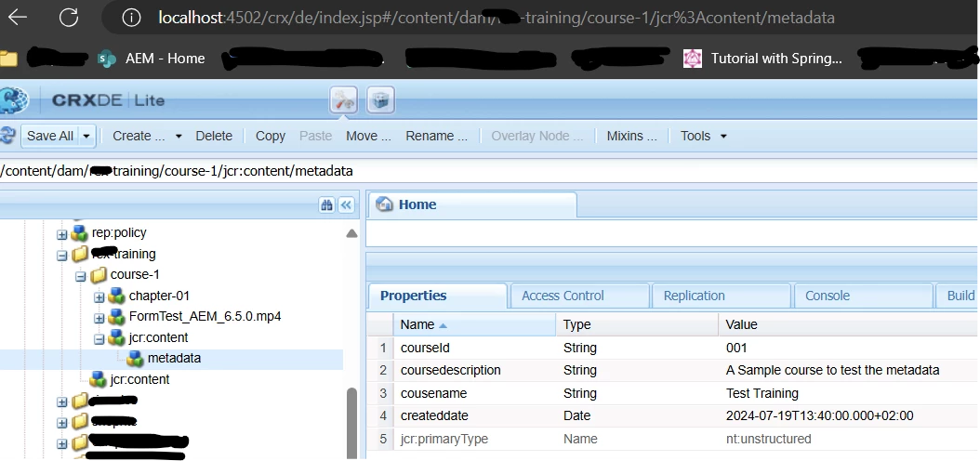Select FormTest_AEM_6.5.0.mp4 in the tree

[x=205, y=316]
